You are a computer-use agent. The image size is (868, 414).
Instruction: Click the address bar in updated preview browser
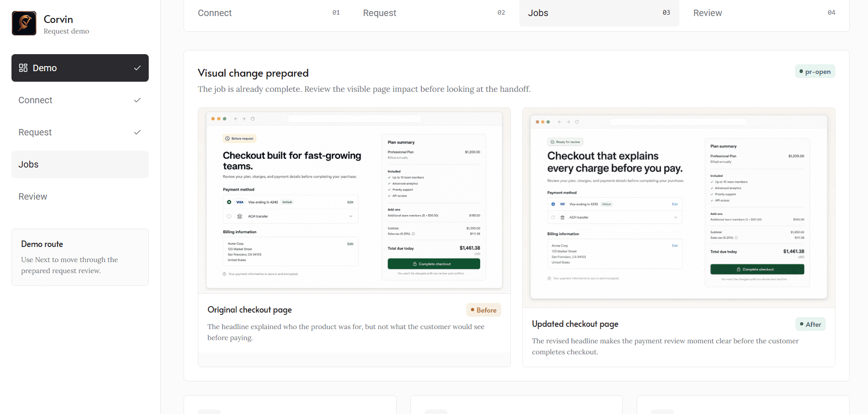[x=679, y=122]
